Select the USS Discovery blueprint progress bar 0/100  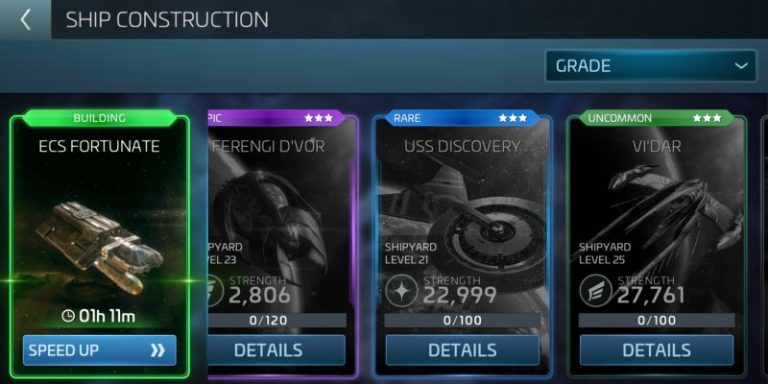[x=462, y=320]
